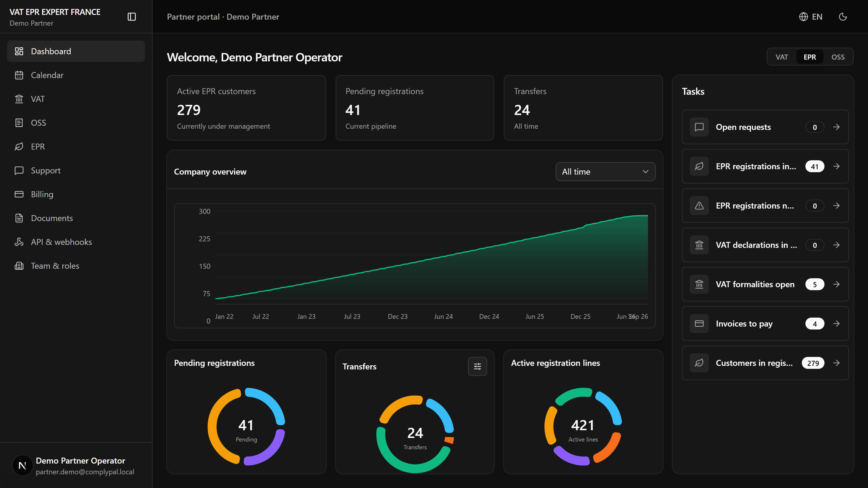Open the Calendar sidebar item

tap(76, 75)
